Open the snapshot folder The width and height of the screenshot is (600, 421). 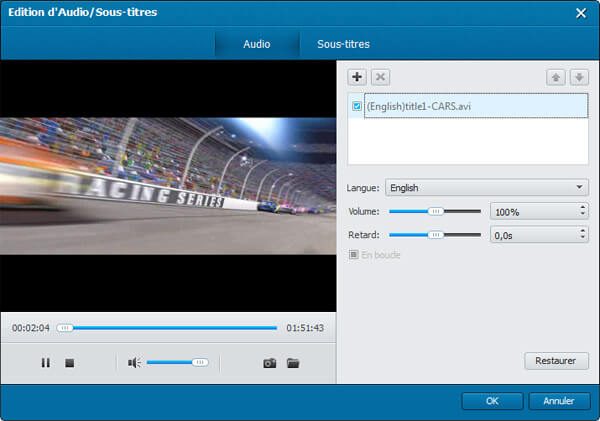[x=293, y=363]
